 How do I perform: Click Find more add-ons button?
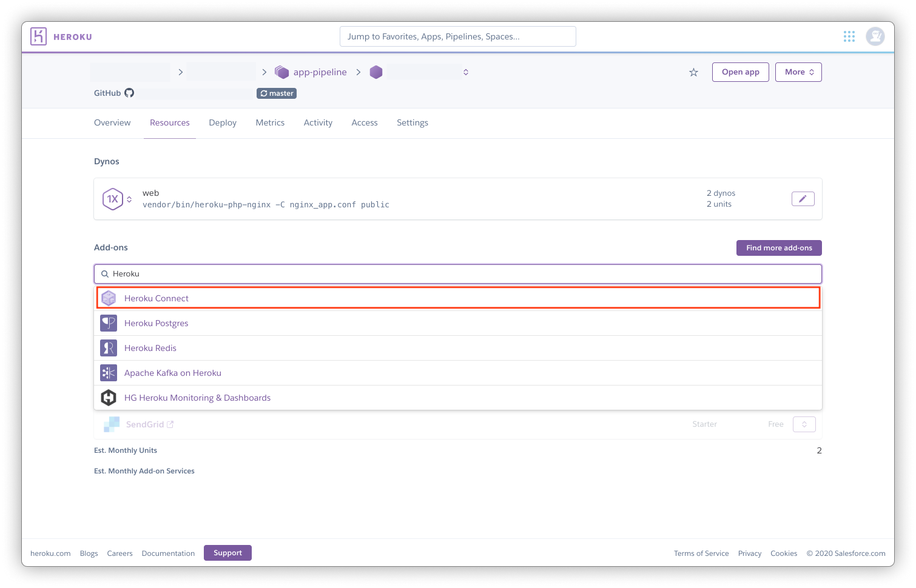(x=779, y=248)
